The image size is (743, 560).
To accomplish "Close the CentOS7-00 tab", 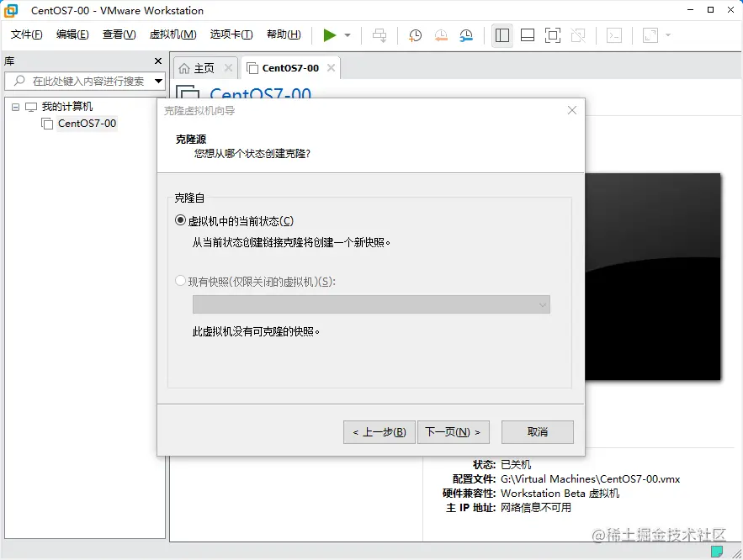I will tap(332, 68).
